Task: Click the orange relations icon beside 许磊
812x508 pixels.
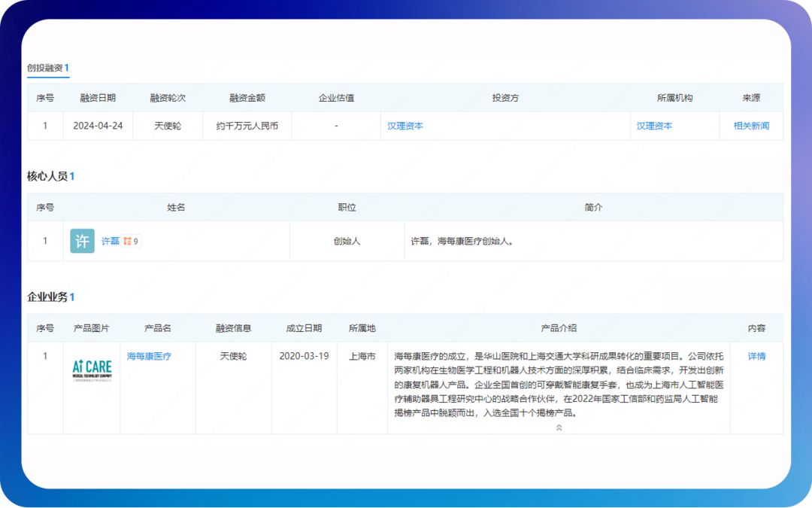Action: (127, 241)
